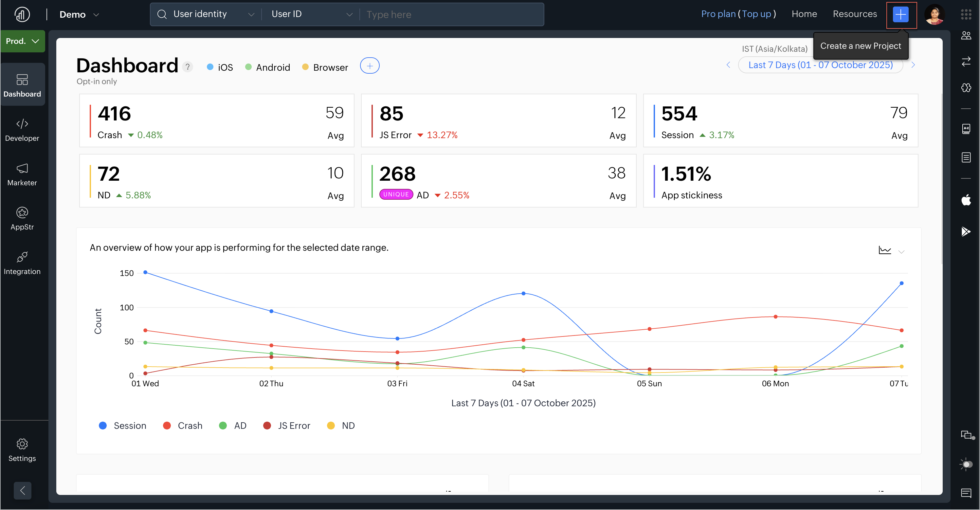Click the Top up link
The width and height of the screenshot is (980, 510).
(756, 14)
